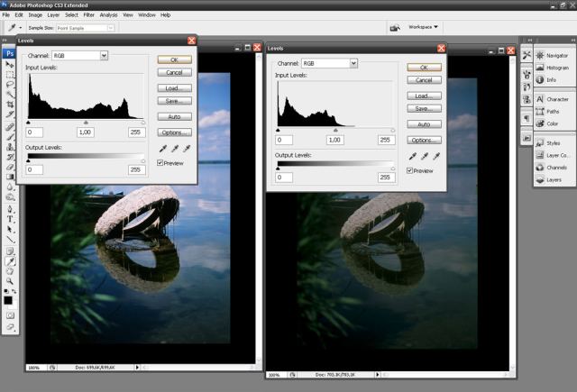Select the Crop tool
The height and width of the screenshot is (392, 577).
[x=10, y=105]
